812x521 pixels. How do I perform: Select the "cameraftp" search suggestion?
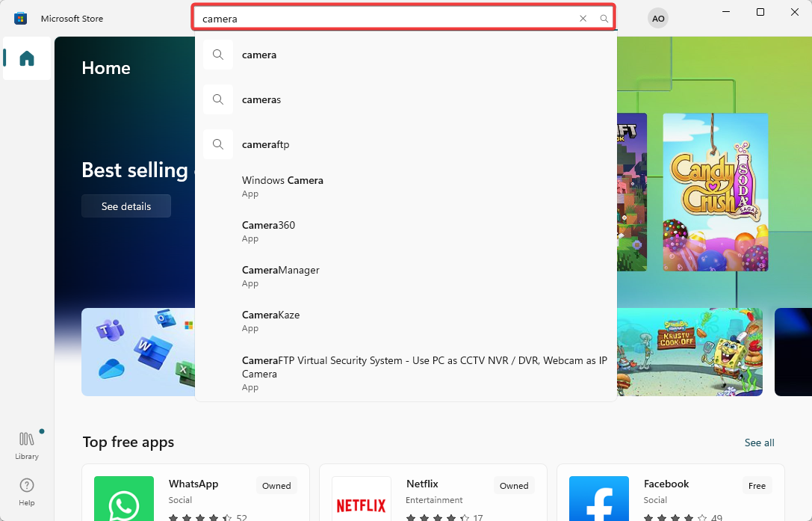406,144
